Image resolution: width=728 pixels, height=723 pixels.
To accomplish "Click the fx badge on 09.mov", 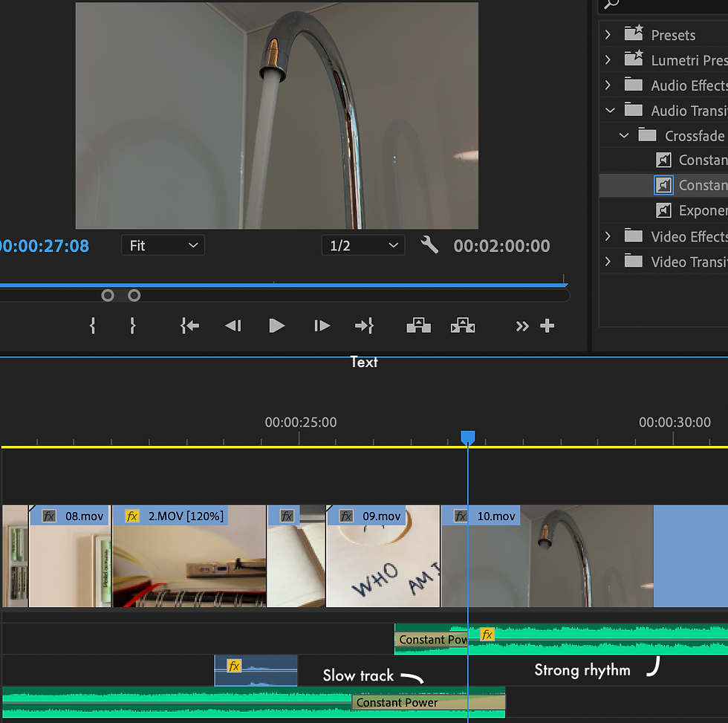I will click(x=346, y=516).
